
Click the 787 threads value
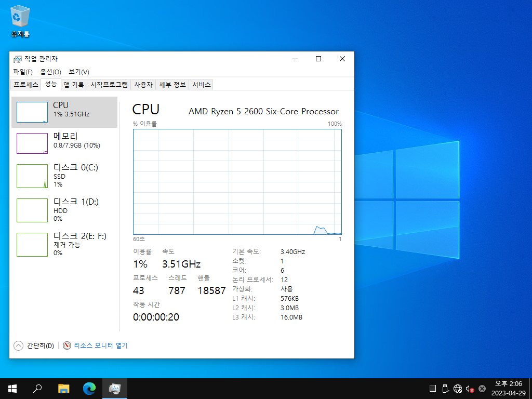(x=177, y=290)
